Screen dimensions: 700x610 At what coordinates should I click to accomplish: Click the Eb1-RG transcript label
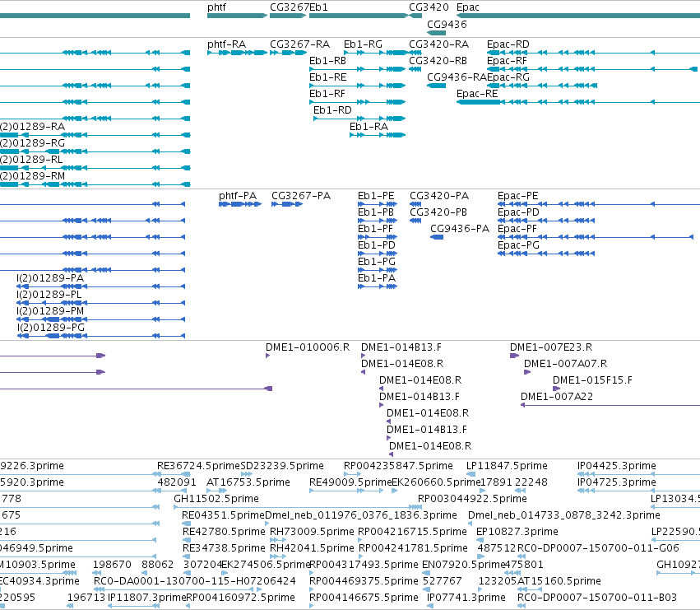click(363, 44)
